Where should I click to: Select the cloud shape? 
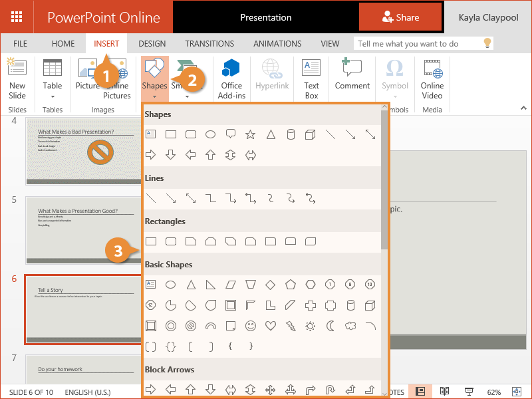pos(350,326)
